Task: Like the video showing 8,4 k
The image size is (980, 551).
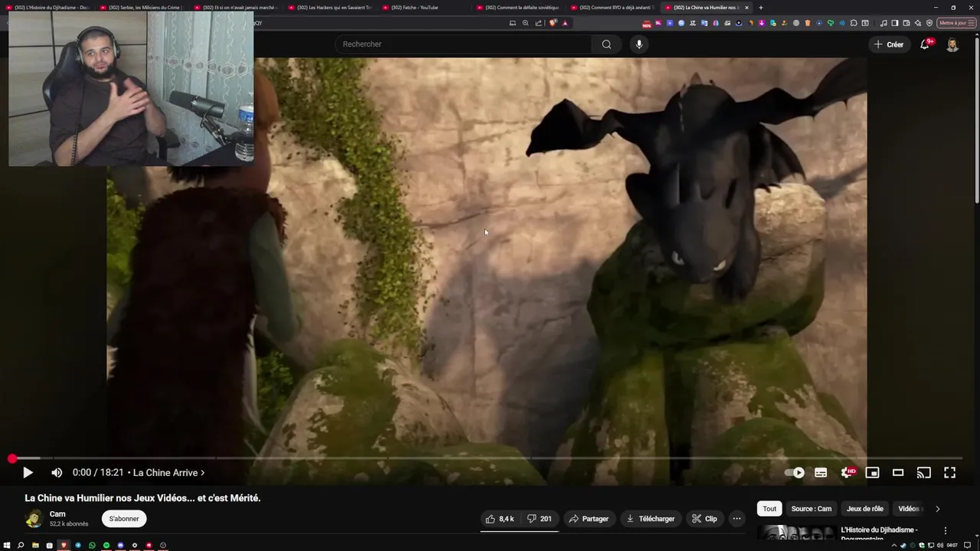Action: coord(500,519)
